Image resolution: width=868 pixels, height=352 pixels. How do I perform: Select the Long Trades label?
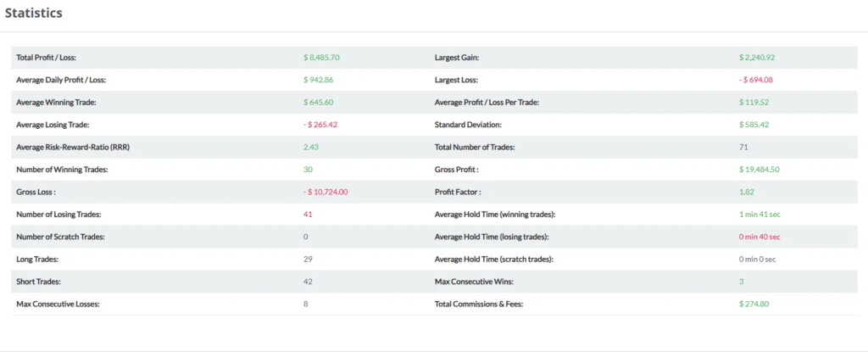(x=37, y=259)
